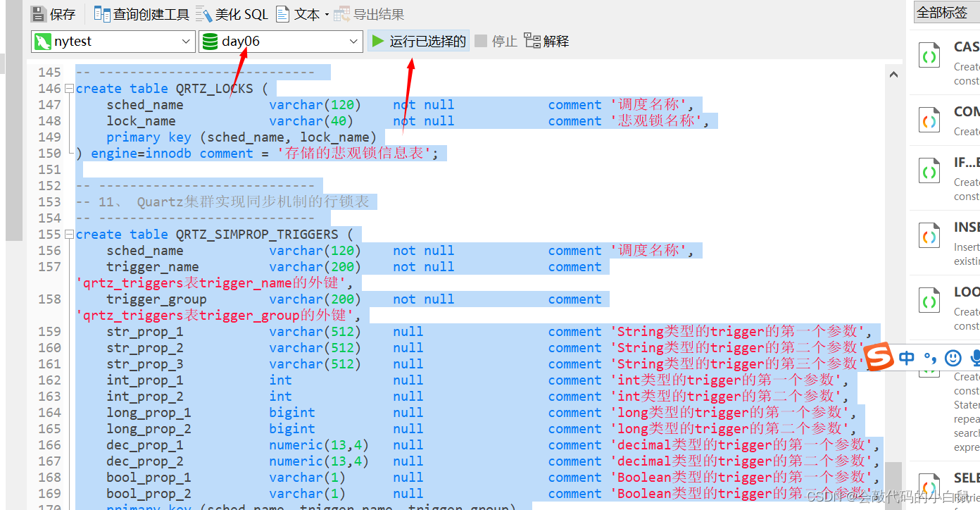Click the Explain (解释) button
Image resolution: width=980 pixels, height=510 pixels.
pos(547,42)
